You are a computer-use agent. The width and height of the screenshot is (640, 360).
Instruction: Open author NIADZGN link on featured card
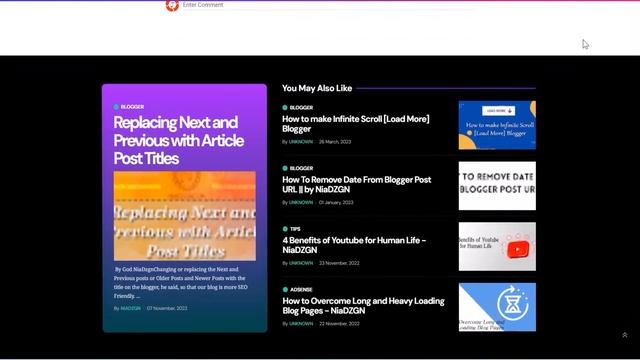(x=131, y=308)
